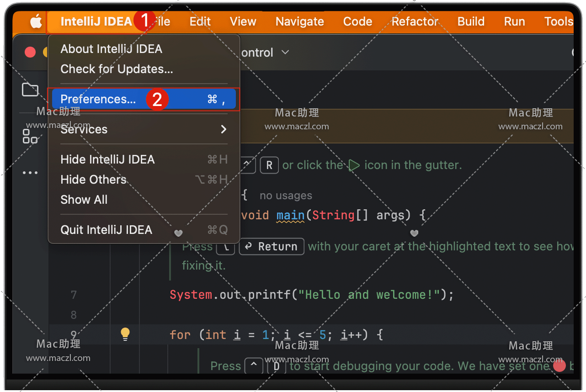
Task: Open the Project tool window folder icon
Action: [30, 90]
